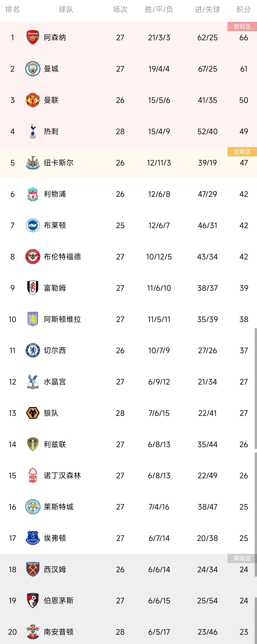Click the Arsenal club crest
This screenshot has width=257, height=644.
[x=33, y=38]
